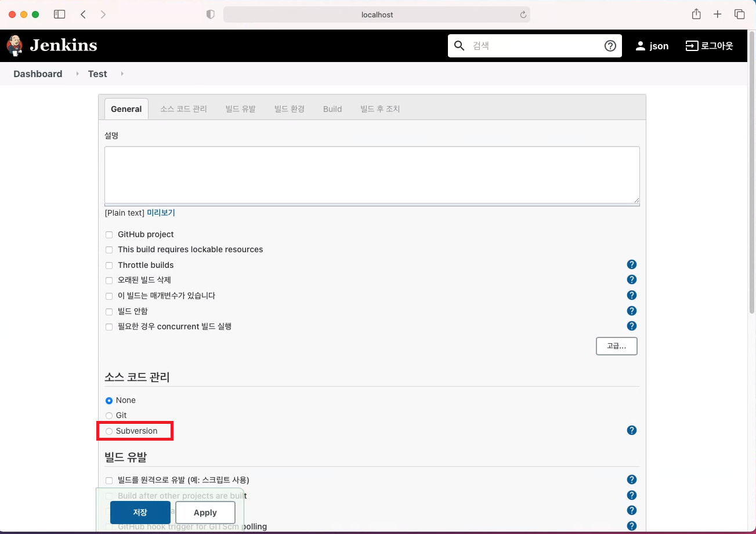The width and height of the screenshot is (756, 534).
Task: Click 로그아웃 logout link text
Action: click(x=717, y=46)
